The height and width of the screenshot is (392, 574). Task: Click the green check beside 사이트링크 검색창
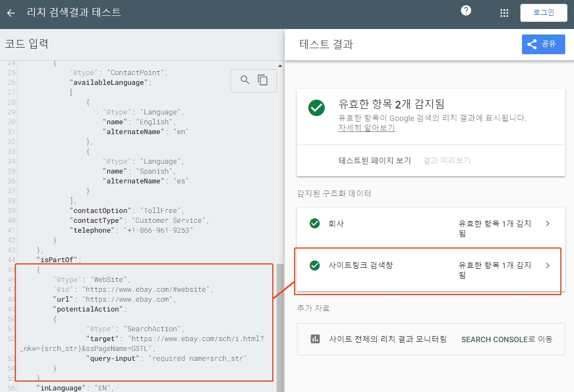(x=314, y=266)
